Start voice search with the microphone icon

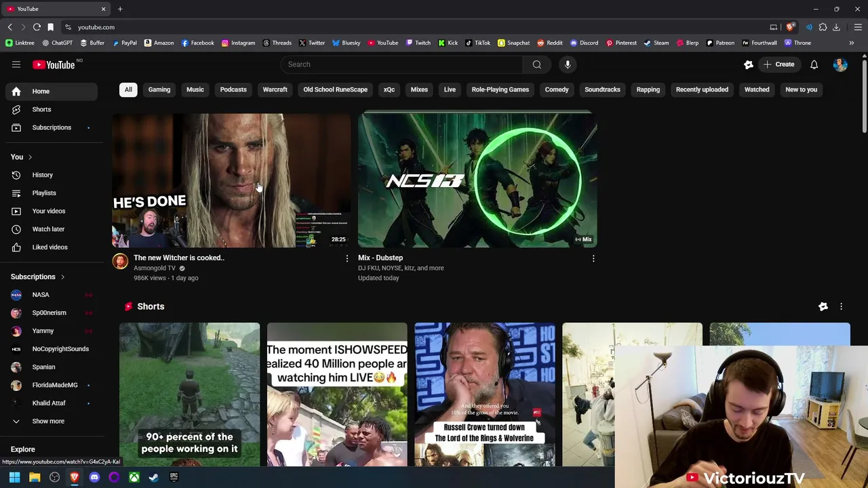[568, 64]
